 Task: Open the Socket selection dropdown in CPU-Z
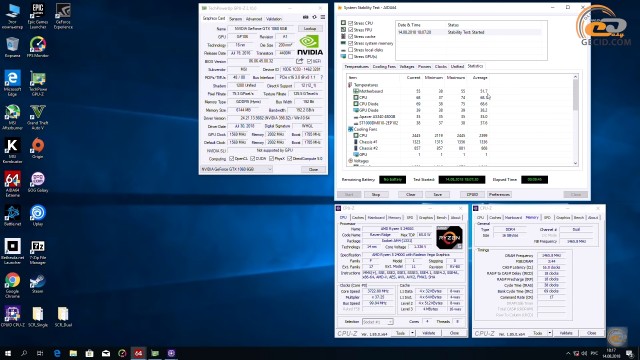378,322
